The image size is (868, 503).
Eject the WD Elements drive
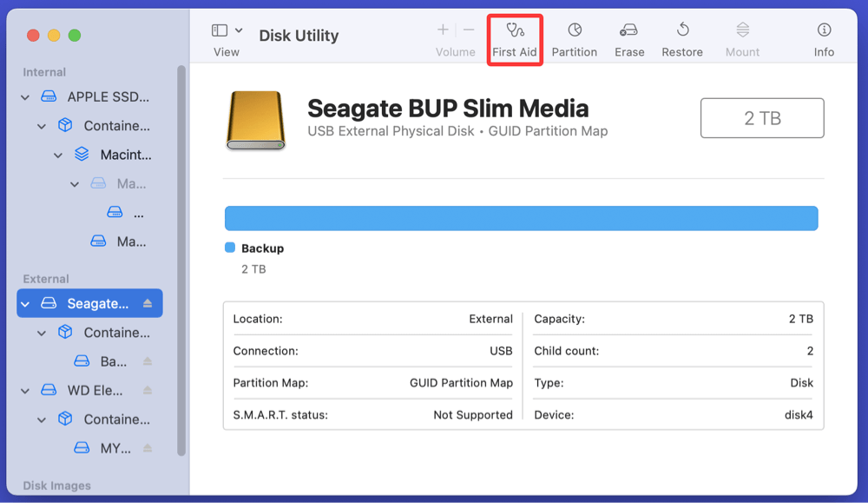click(x=148, y=390)
